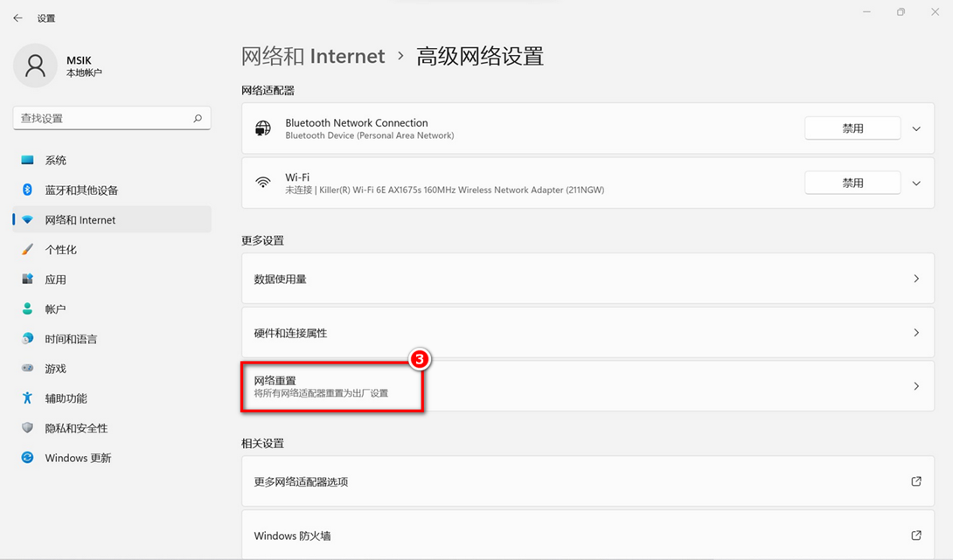Image resolution: width=953 pixels, height=560 pixels.
Task: Disable the Wi-Fi adapter with 禁用 button
Action: coord(852,183)
